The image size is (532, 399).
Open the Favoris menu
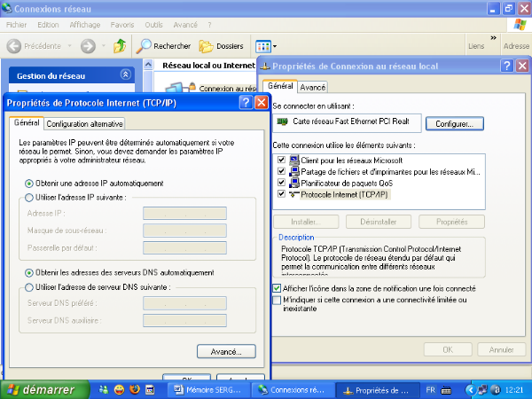[x=122, y=25]
